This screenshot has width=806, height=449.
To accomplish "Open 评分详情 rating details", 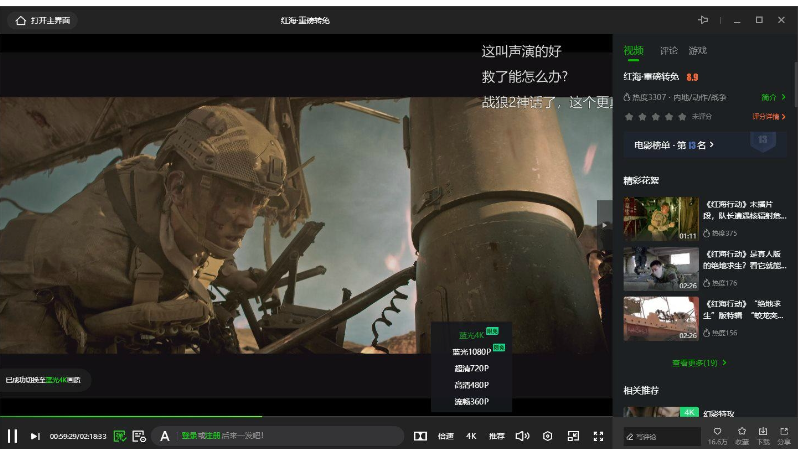I will [769, 117].
